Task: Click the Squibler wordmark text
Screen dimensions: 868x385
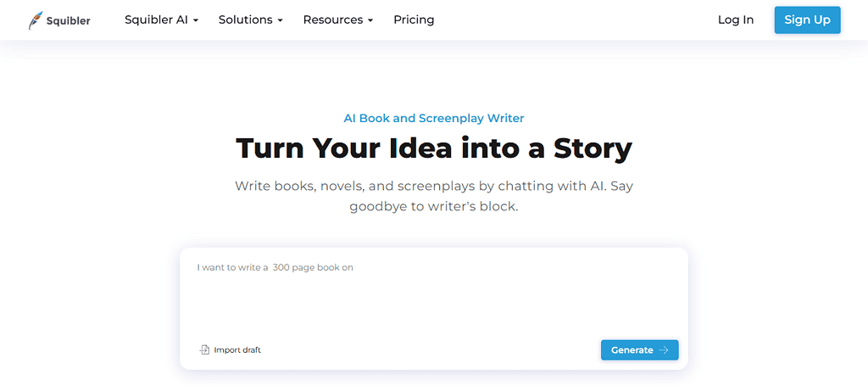Action: click(x=69, y=20)
